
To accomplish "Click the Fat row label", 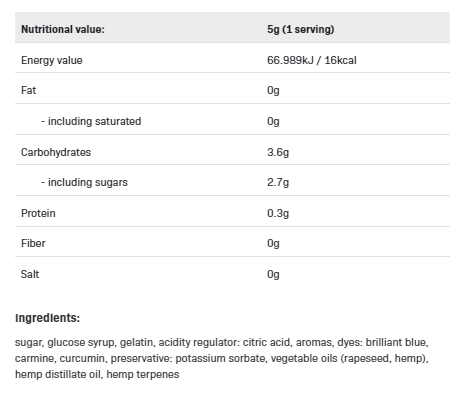I will (28, 90).
